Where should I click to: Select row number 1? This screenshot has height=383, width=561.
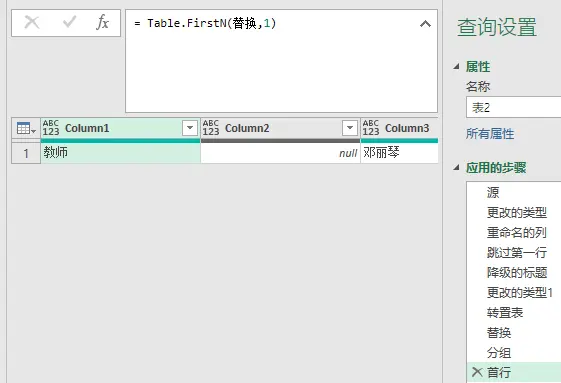pyautogui.click(x=26, y=153)
